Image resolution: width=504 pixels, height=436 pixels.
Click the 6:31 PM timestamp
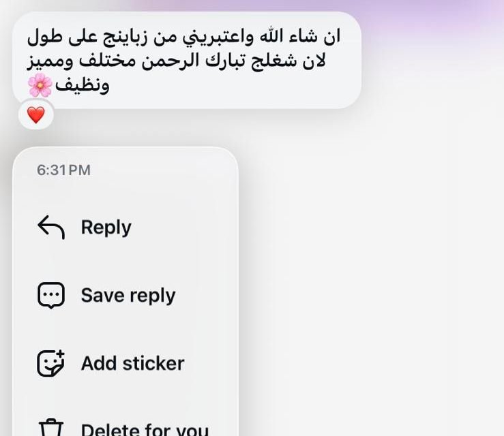click(63, 170)
